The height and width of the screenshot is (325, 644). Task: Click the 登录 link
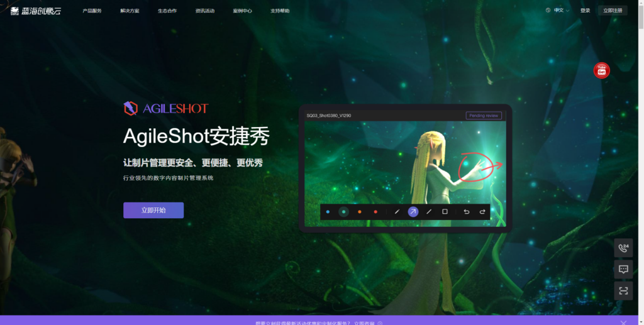tap(586, 11)
